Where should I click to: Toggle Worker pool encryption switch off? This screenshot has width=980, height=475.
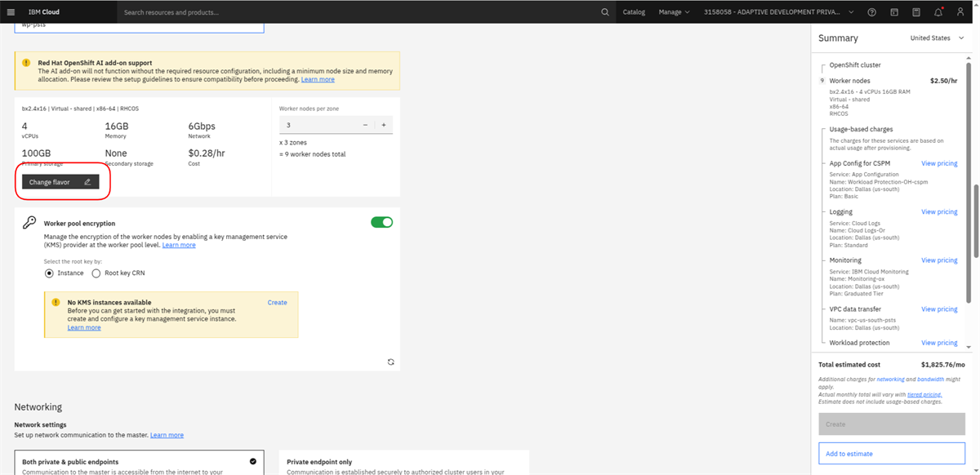(x=381, y=222)
